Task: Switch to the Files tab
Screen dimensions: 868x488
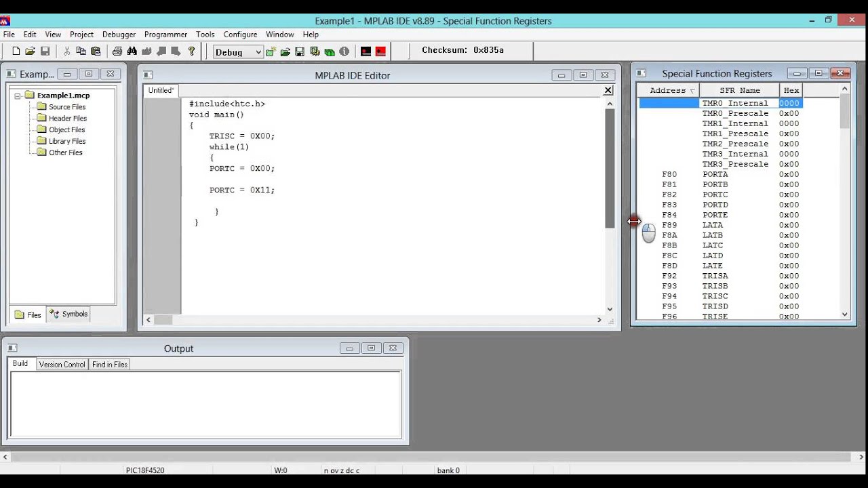Action: 28,314
